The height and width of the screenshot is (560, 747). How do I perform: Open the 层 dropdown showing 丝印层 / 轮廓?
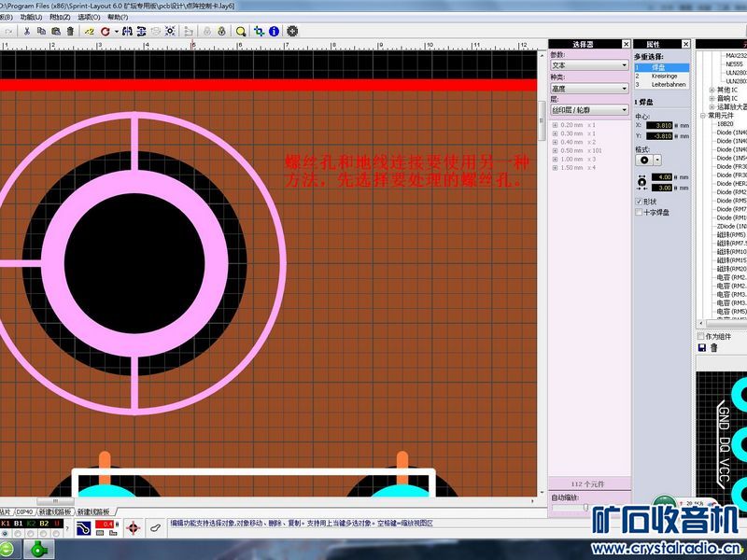point(589,110)
